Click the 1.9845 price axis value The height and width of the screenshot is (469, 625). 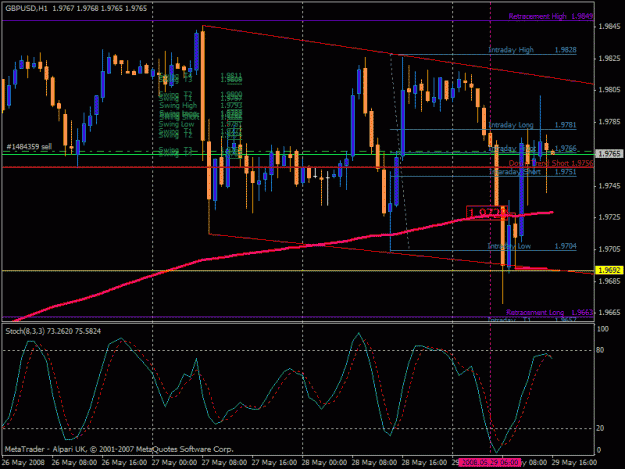(609, 27)
